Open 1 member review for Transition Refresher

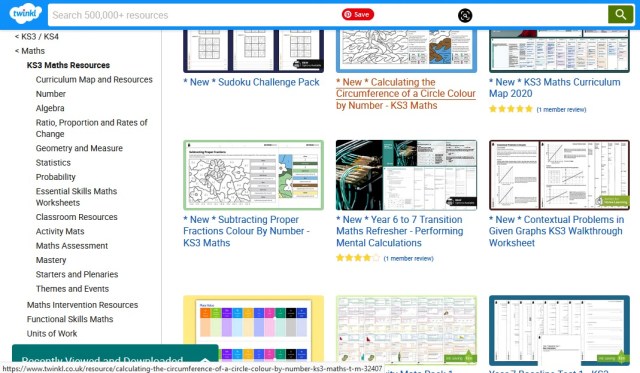pos(409,258)
